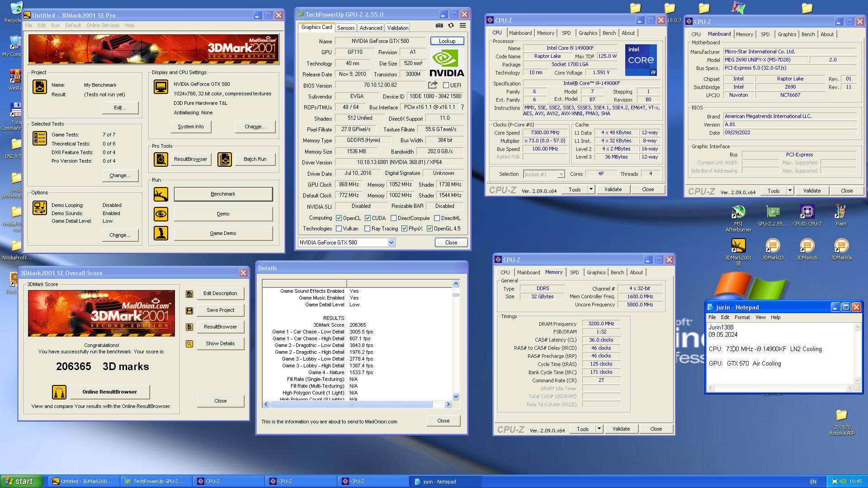Expand Tools dropdown arrow in CPU-Z Memory window
The image size is (868, 488).
pos(599,429)
